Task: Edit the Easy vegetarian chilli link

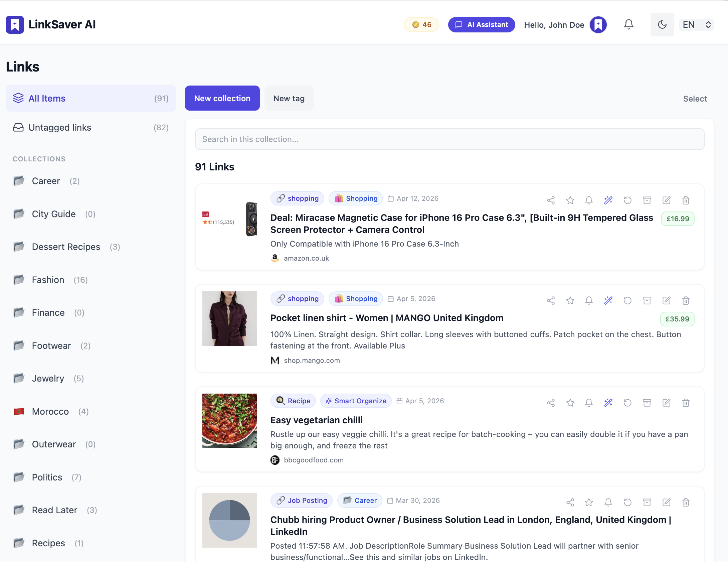Action: 666,403
